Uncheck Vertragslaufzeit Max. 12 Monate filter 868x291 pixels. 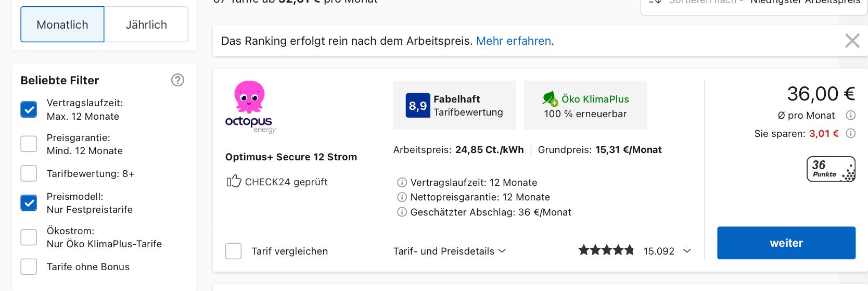pyautogui.click(x=29, y=110)
